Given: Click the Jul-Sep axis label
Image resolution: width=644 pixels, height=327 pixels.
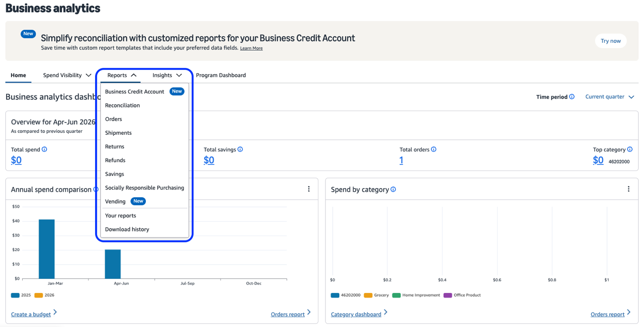Looking at the screenshot, I should (188, 284).
